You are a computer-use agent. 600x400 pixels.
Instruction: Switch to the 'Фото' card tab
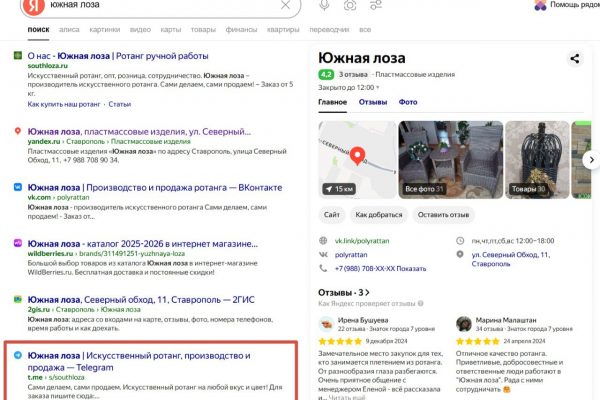coord(408,102)
